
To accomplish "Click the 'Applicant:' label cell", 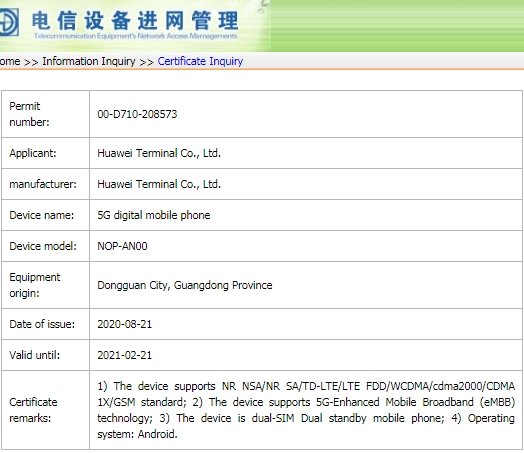I will 45,153.
